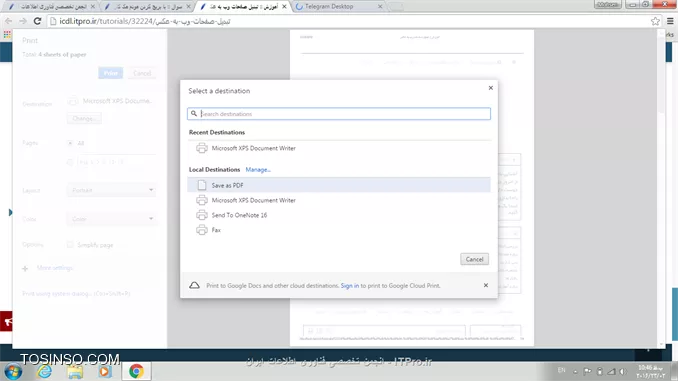Open Print using system dialog link
The width and height of the screenshot is (678, 381).
coord(76,294)
